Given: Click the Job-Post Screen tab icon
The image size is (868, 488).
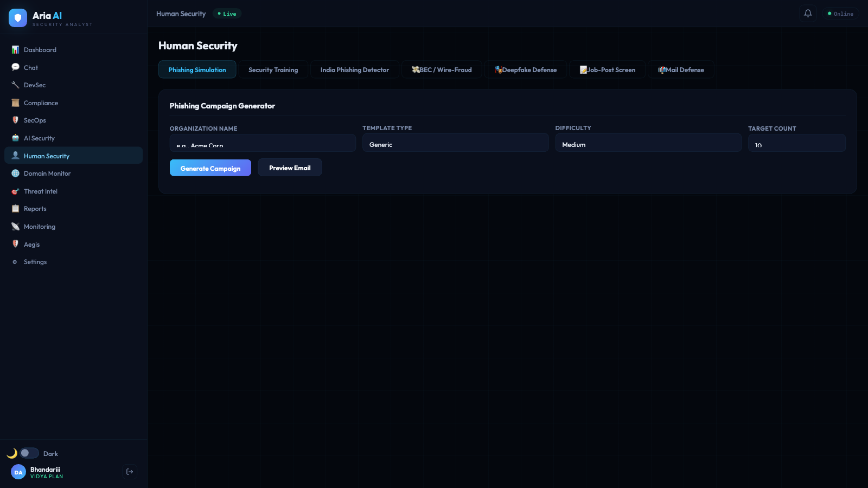Looking at the screenshot, I should [584, 70].
